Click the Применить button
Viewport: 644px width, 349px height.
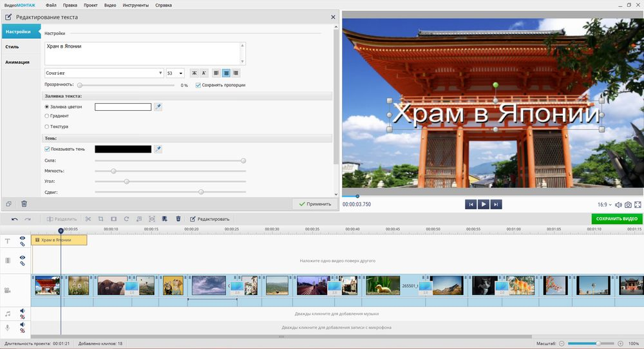(x=315, y=203)
